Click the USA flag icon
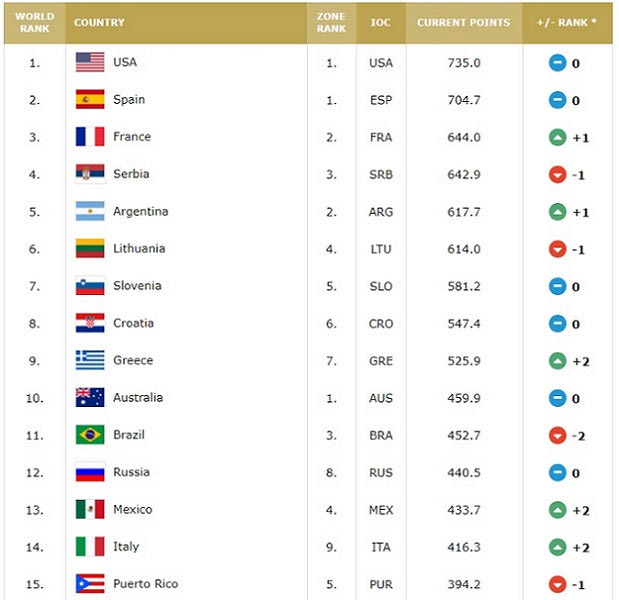The width and height of the screenshot is (619, 600). (x=90, y=62)
